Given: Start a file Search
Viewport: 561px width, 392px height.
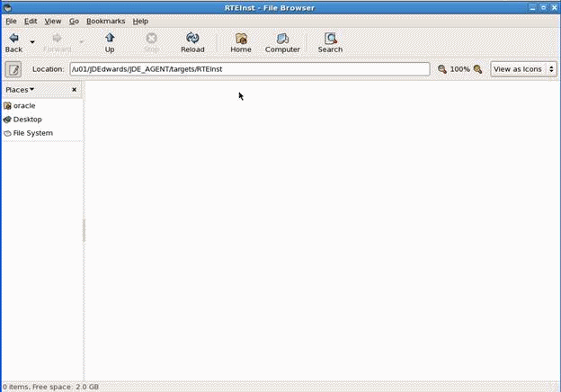Looking at the screenshot, I should click(x=330, y=42).
